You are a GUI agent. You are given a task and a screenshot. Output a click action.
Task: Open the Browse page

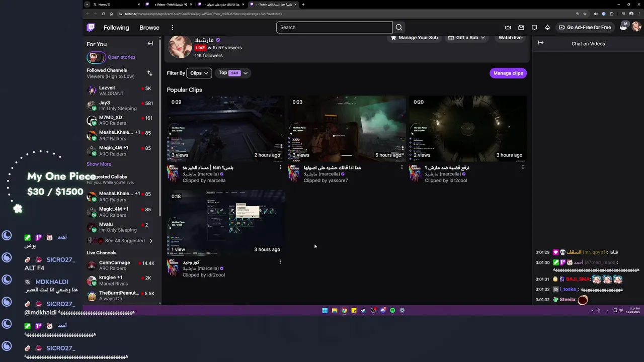149,28
